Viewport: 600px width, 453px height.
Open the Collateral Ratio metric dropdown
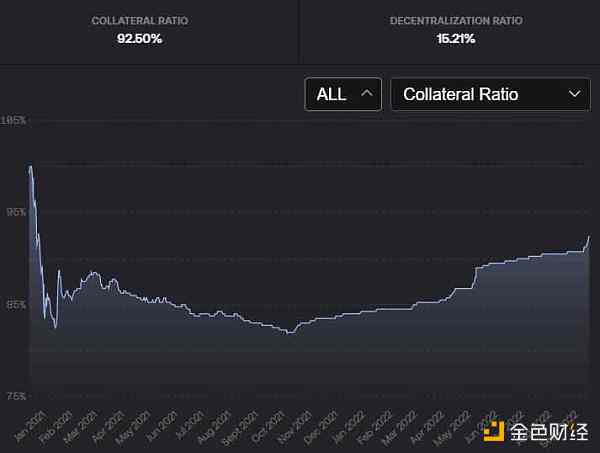point(490,94)
